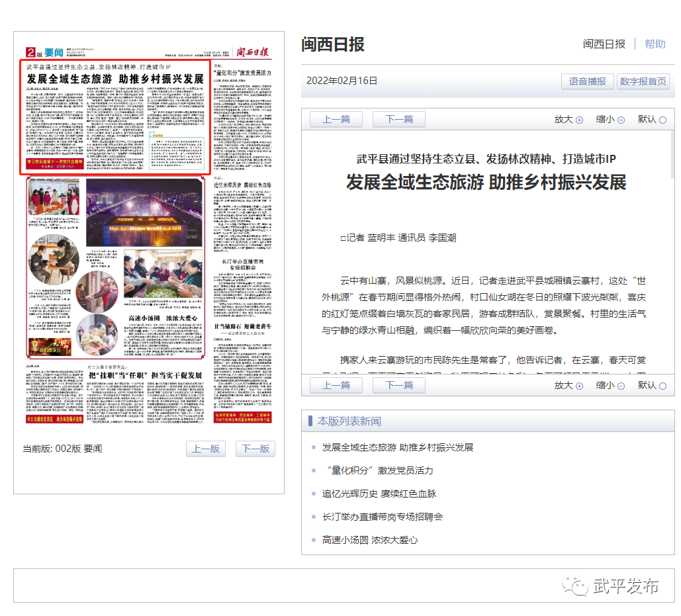Image resolution: width=681 pixels, height=616 pixels.
Task: Click the upper 默认 default size control
Action: tap(651, 119)
